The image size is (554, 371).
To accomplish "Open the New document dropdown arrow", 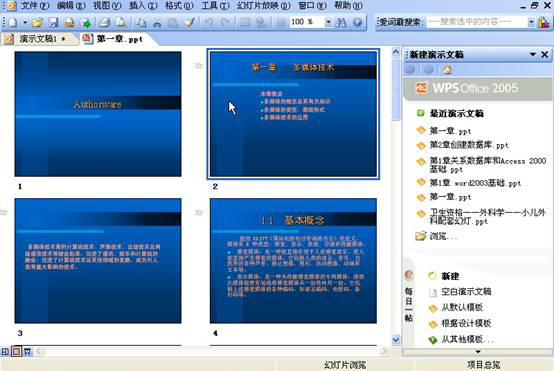I will coord(25,23).
